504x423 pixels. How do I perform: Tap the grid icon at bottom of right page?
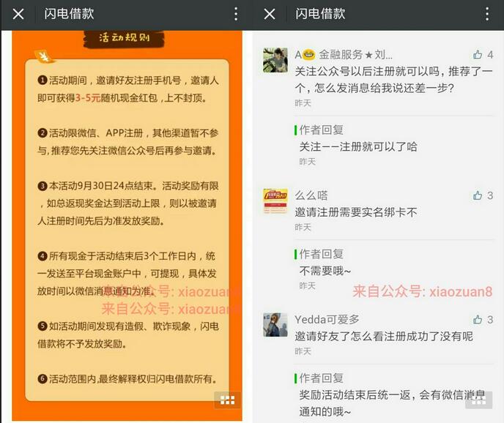478,400
